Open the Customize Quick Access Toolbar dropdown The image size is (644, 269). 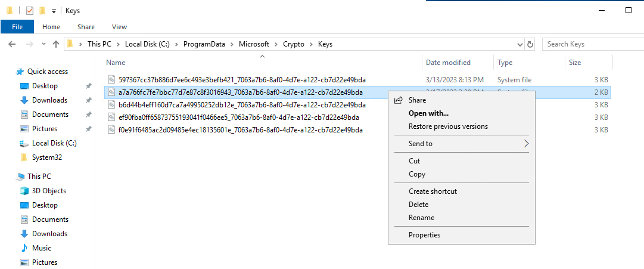[x=54, y=11]
